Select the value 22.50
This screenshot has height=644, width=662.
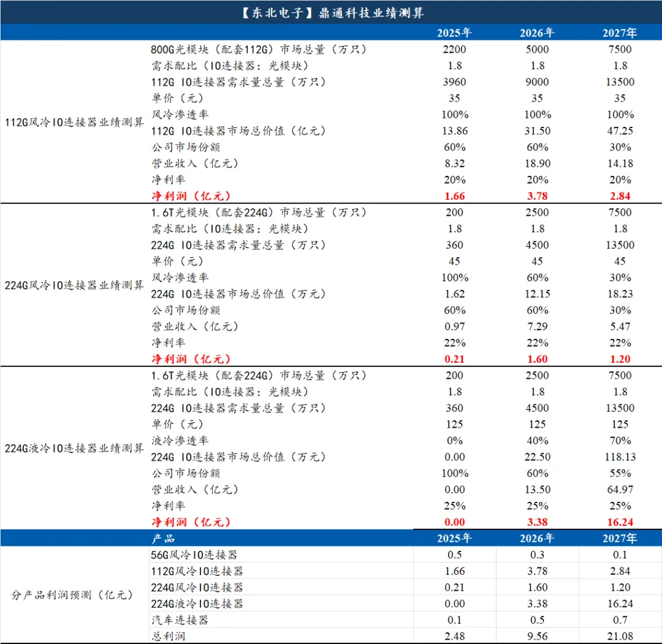pos(538,457)
